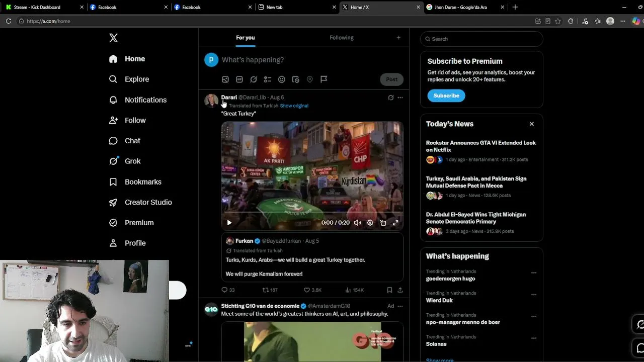Click the Grok explain icon on Darari's post

click(x=390, y=98)
